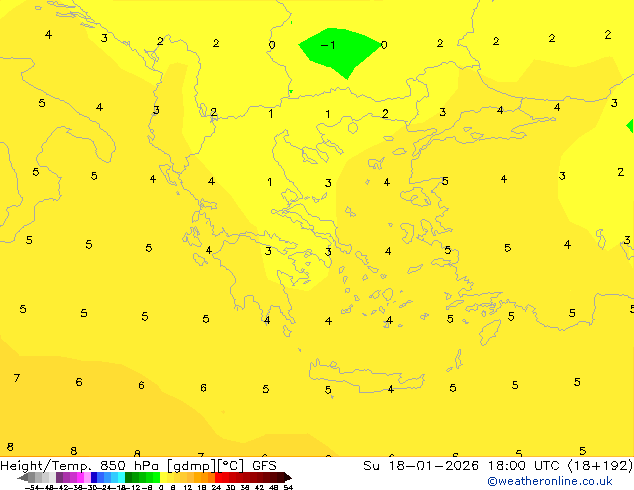The height and width of the screenshot is (490, 634).
Task: Click the "[°C]" unit label
Action: pyautogui.click(x=231, y=466)
